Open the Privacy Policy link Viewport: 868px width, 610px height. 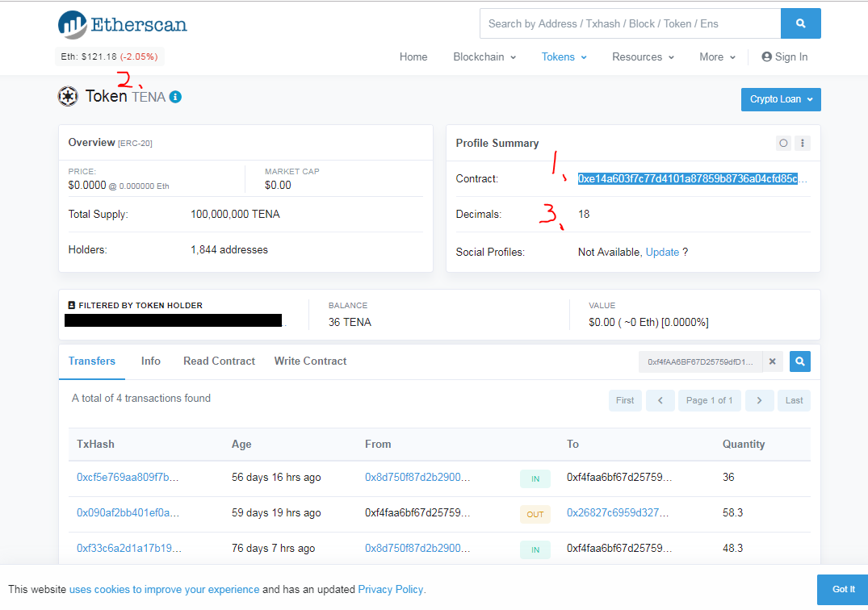[390, 590]
